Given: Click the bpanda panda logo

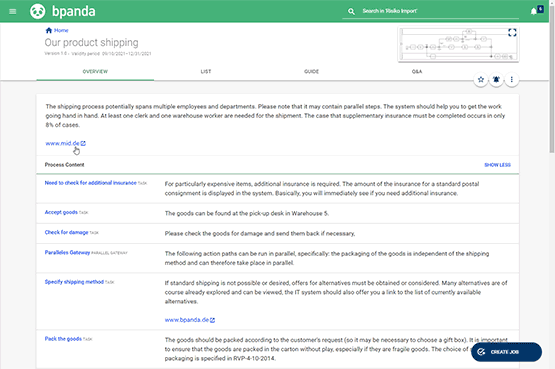Looking at the screenshot, I should pyautogui.click(x=38, y=11).
